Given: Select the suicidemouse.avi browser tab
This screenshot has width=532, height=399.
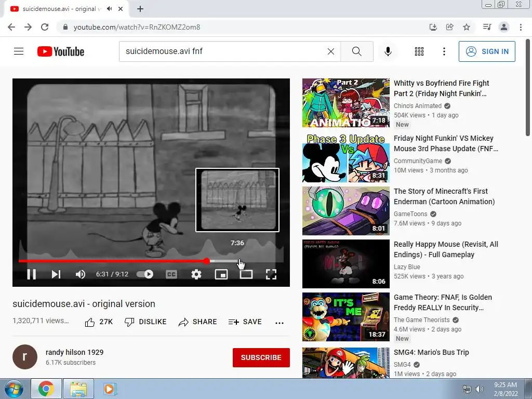Looking at the screenshot, I should coord(66,9).
